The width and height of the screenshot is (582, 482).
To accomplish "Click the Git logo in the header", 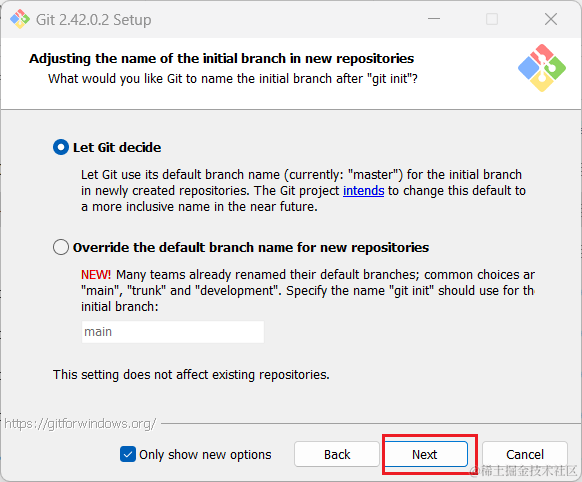I will (x=542, y=68).
